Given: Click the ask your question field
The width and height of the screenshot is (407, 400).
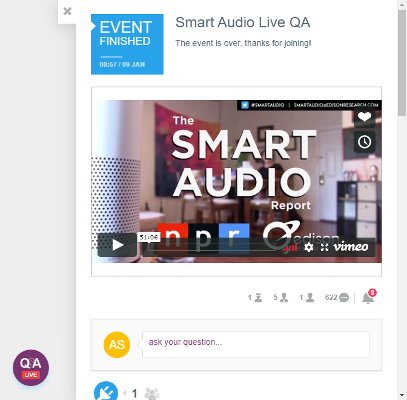Looking at the screenshot, I should pos(256,344).
